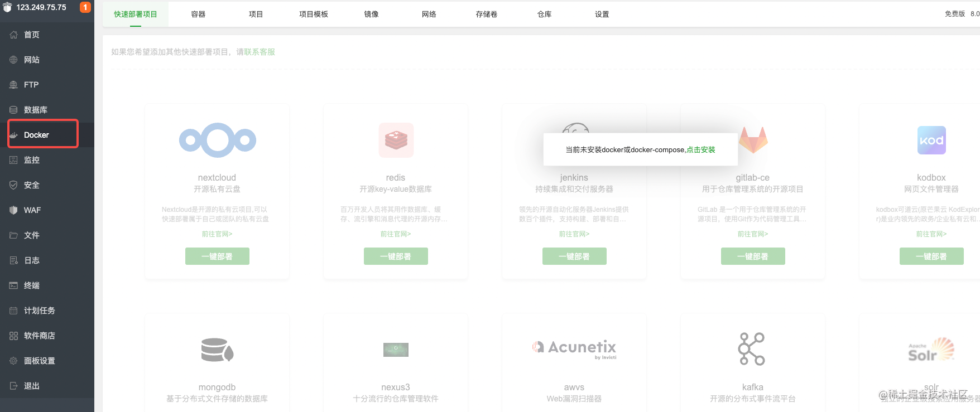Click the 监控 monitor icon
The image size is (980, 412).
coord(13,160)
